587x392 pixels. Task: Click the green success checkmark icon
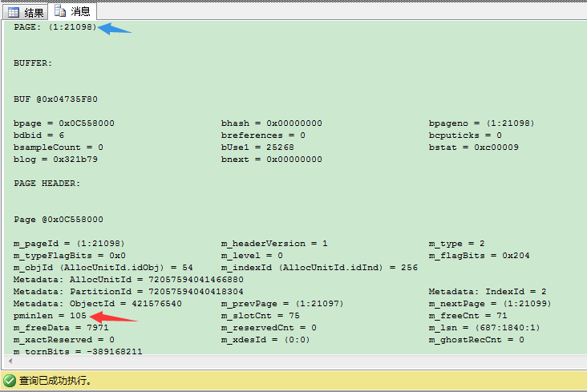[10, 381]
